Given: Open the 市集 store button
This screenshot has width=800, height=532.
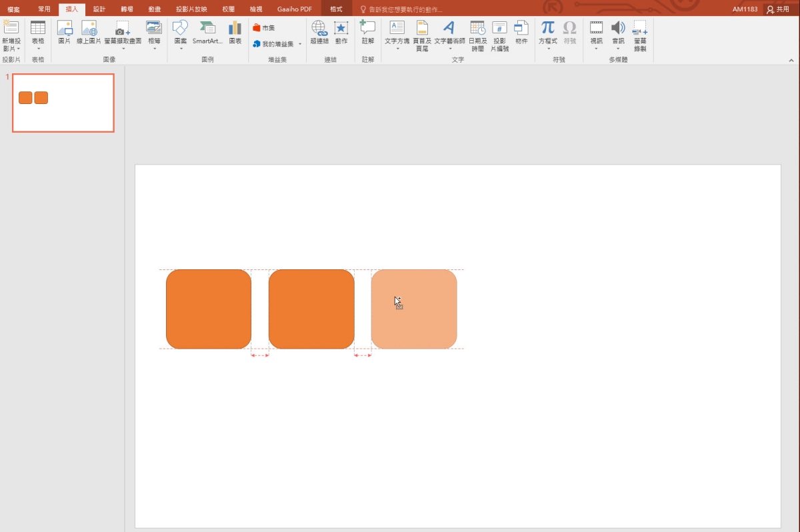Looking at the screenshot, I should tap(264, 28).
